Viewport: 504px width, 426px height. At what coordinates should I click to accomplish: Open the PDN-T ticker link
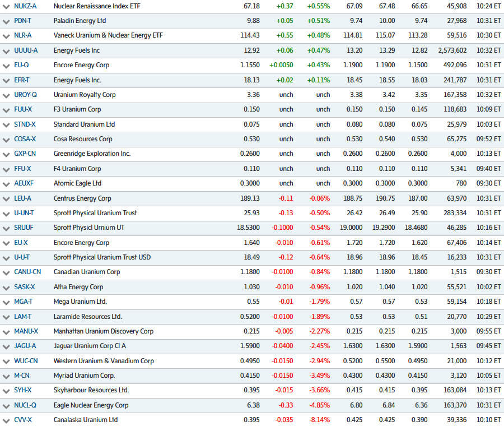pyautogui.click(x=23, y=21)
